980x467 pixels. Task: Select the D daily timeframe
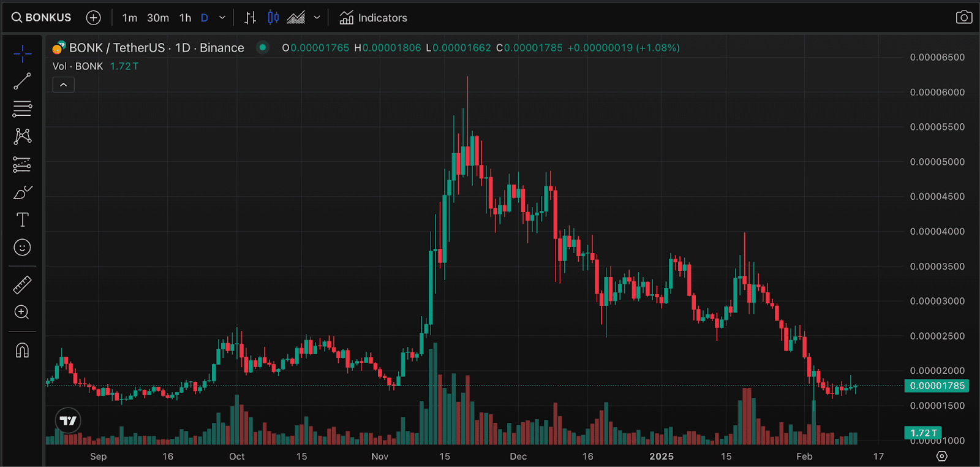click(205, 18)
